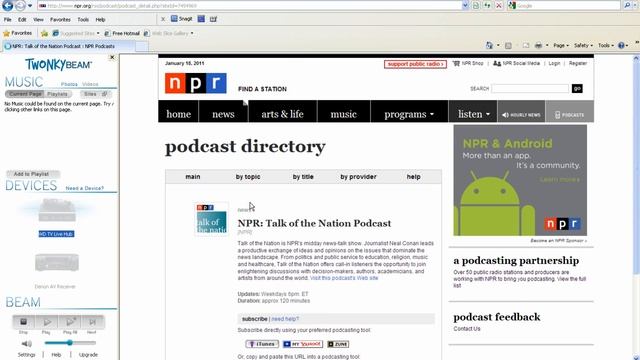Open the Tools menu in menu bar

pos(83,19)
